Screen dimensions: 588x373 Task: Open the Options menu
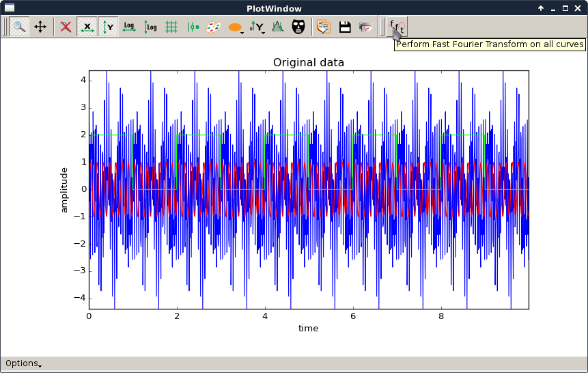coord(23,363)
